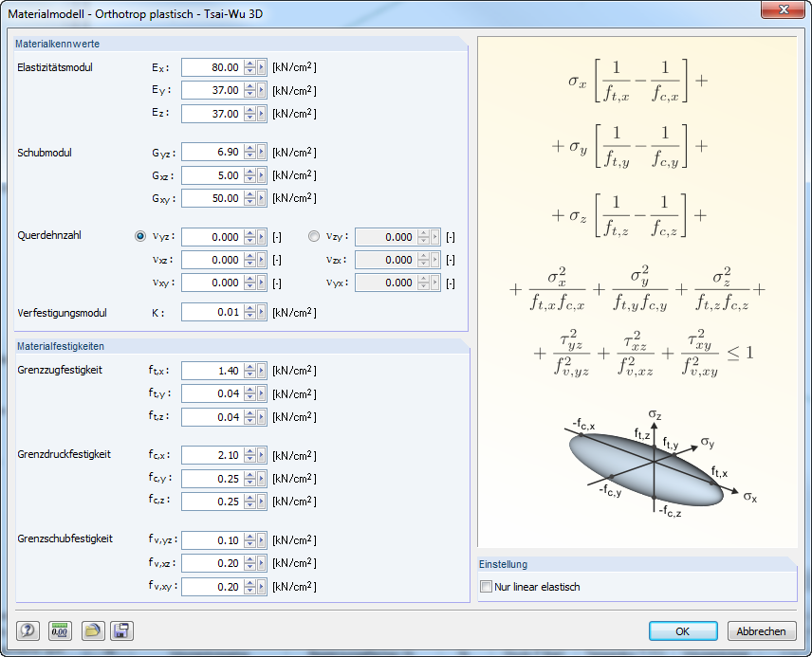Click the K stepper spin arrows
Viewport: 812px width, 657px height.
250,312
